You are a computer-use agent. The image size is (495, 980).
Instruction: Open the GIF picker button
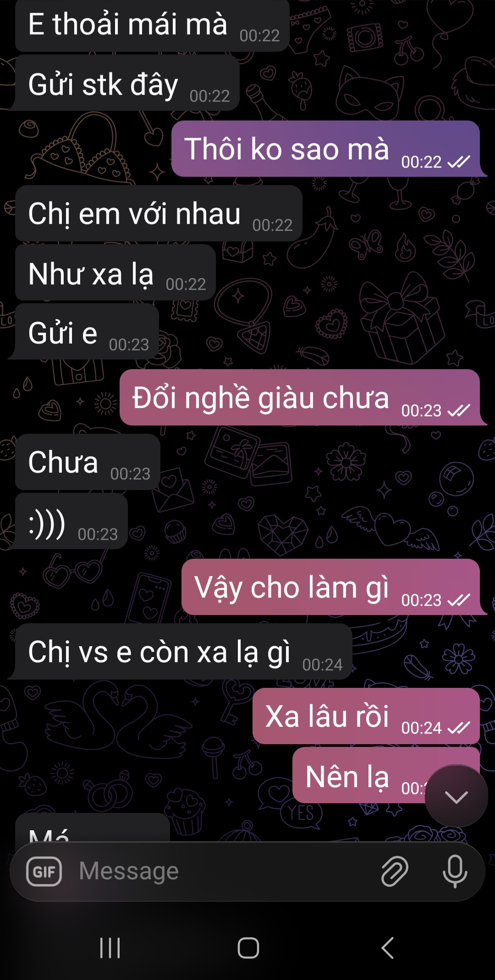pos(44,871)
